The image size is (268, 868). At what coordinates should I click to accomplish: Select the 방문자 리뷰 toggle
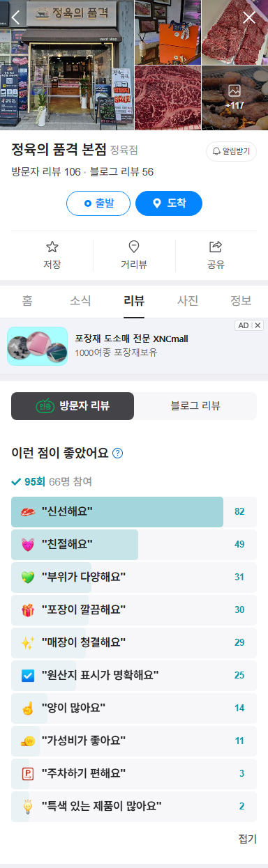pyautogui.click(x=73, y=405)
